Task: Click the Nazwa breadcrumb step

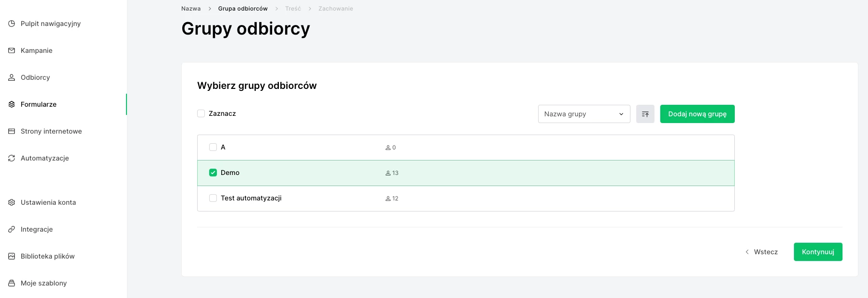Action: 191,9
